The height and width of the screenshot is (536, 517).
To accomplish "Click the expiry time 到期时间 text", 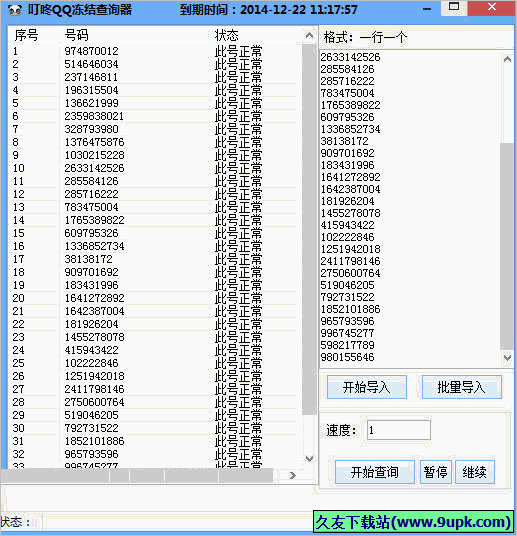I will (x=269, y=10).
